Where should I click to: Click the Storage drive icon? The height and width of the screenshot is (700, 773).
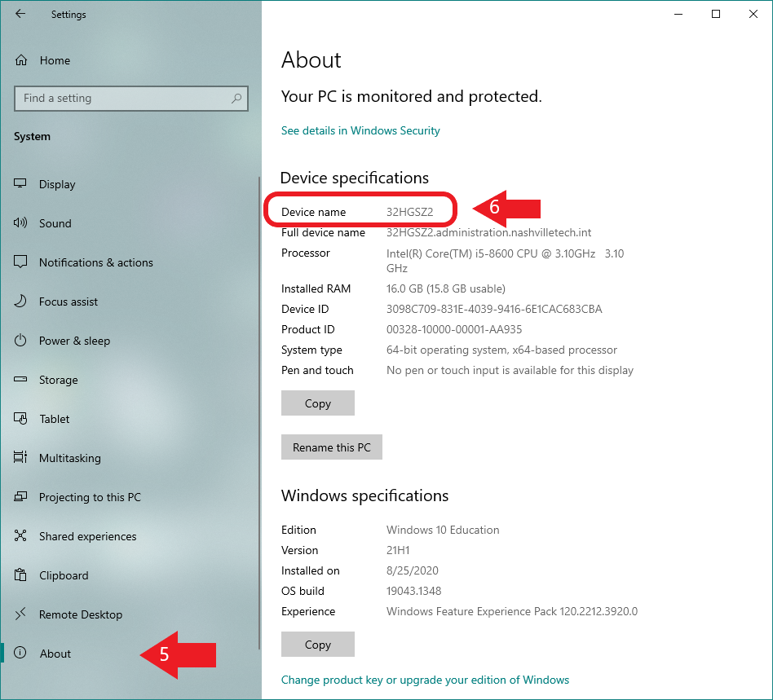tap(20, 379)
